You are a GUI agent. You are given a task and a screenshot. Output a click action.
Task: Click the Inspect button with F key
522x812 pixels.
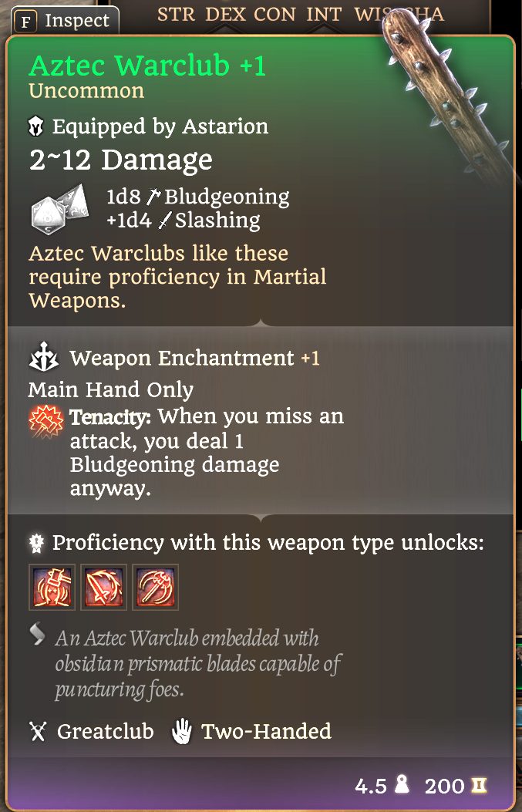point(64,21)
